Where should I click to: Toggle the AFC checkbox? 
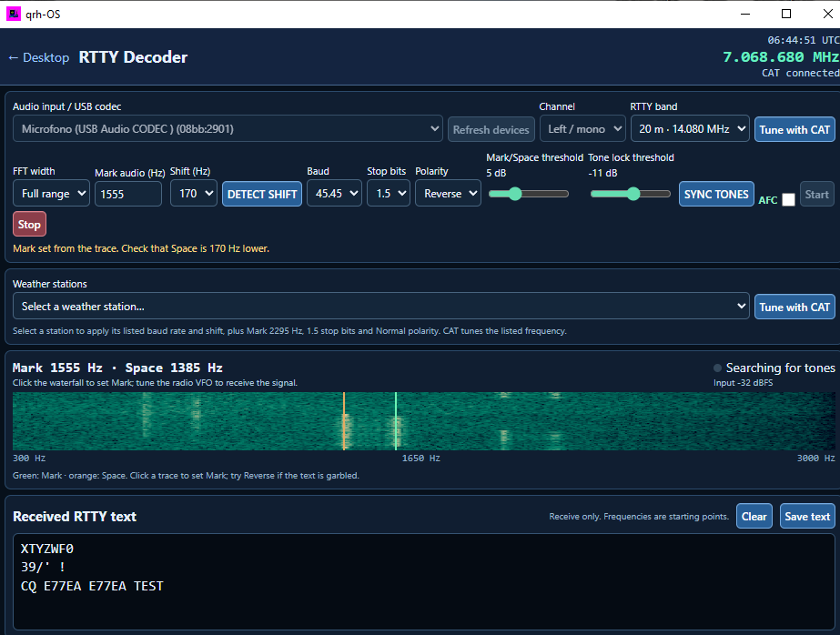[x=788, y=200]
